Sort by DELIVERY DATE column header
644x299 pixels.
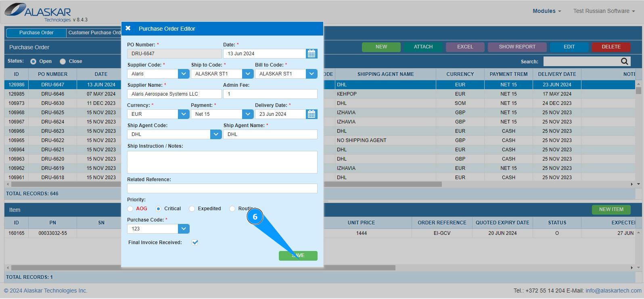coord(557,74)
